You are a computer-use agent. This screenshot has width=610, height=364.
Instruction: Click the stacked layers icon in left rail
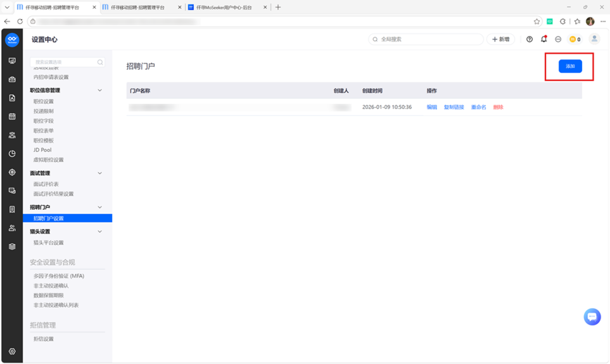(12, 246)
